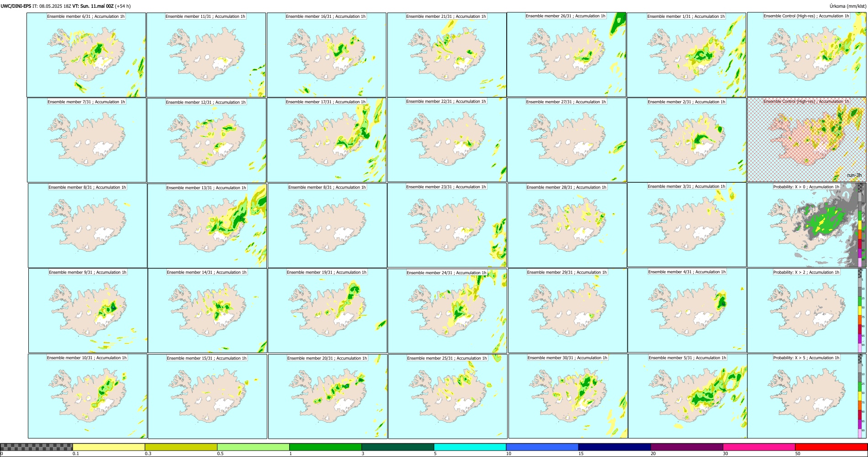The width and height of the screenshot is (868, 457).
Task: Open the Ensemble member 17/31 map
Action: (x=327, y=140)
